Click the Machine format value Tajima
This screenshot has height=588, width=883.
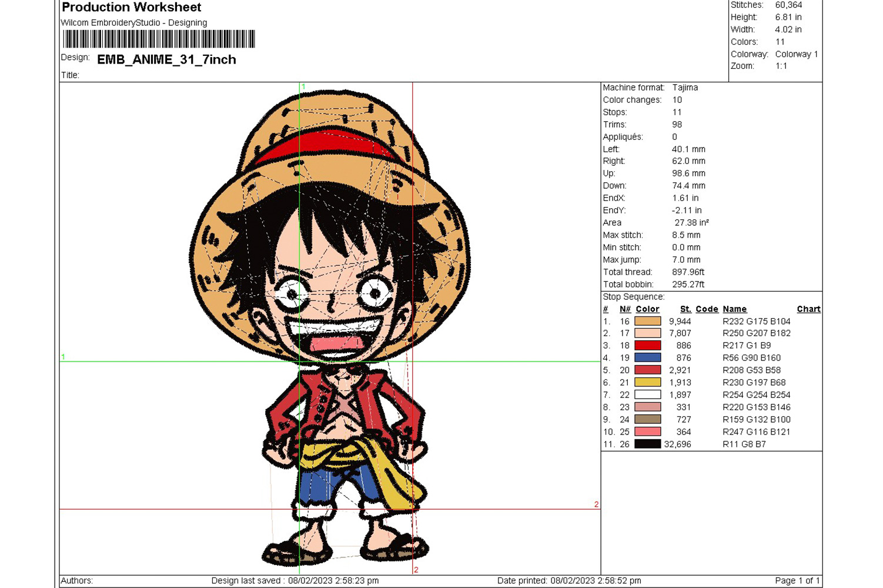685,87
